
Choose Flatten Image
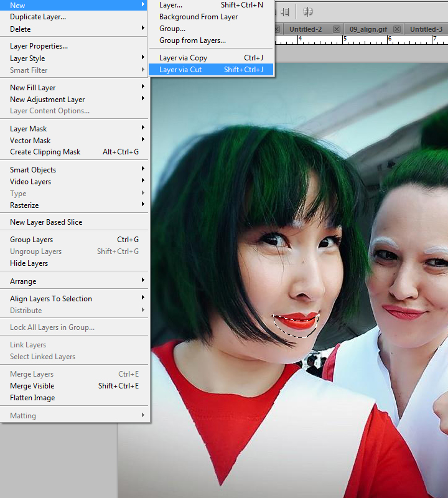point(73,398)
